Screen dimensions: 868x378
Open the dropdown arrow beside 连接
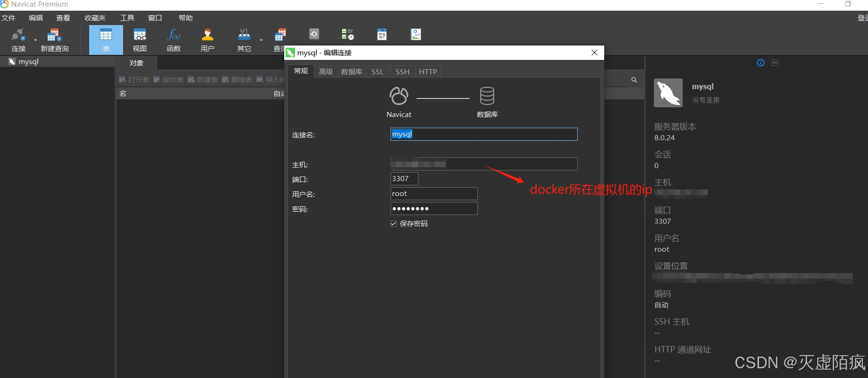(x=35, y=40)
